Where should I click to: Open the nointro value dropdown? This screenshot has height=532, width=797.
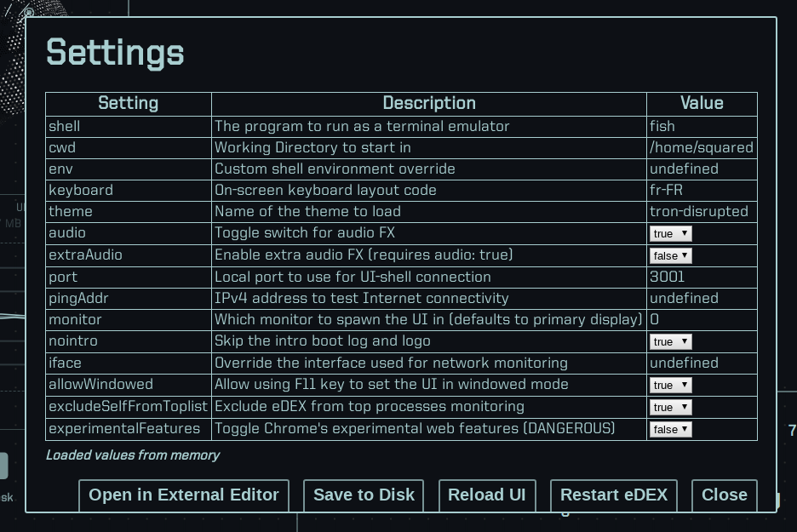click(670, 342)
